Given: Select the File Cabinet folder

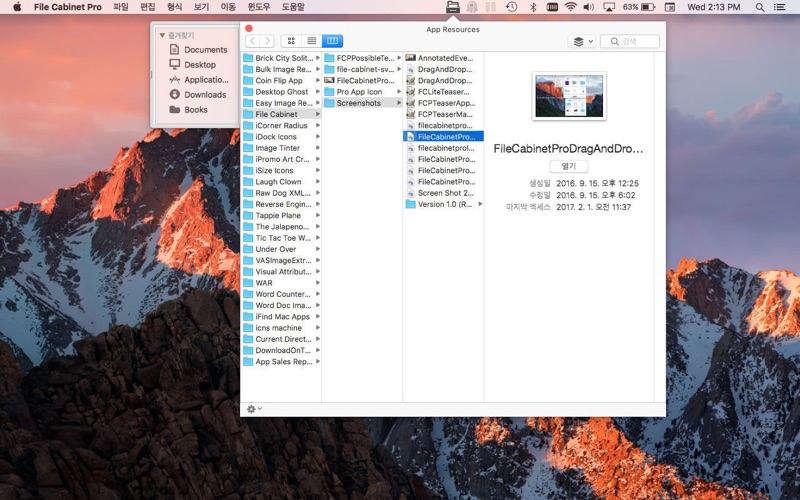Looking at the screenshot, I should pyautogui.click(x=281, y=114).
